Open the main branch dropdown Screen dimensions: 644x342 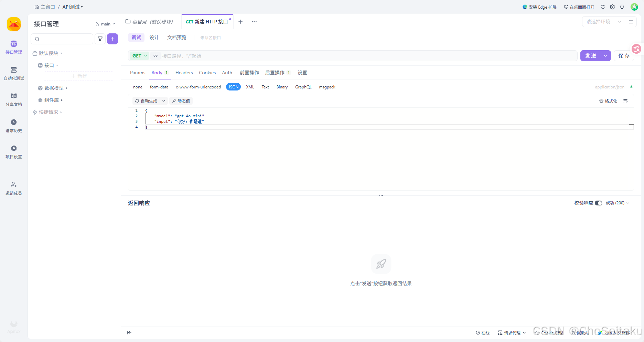click(x=106, y=24)
